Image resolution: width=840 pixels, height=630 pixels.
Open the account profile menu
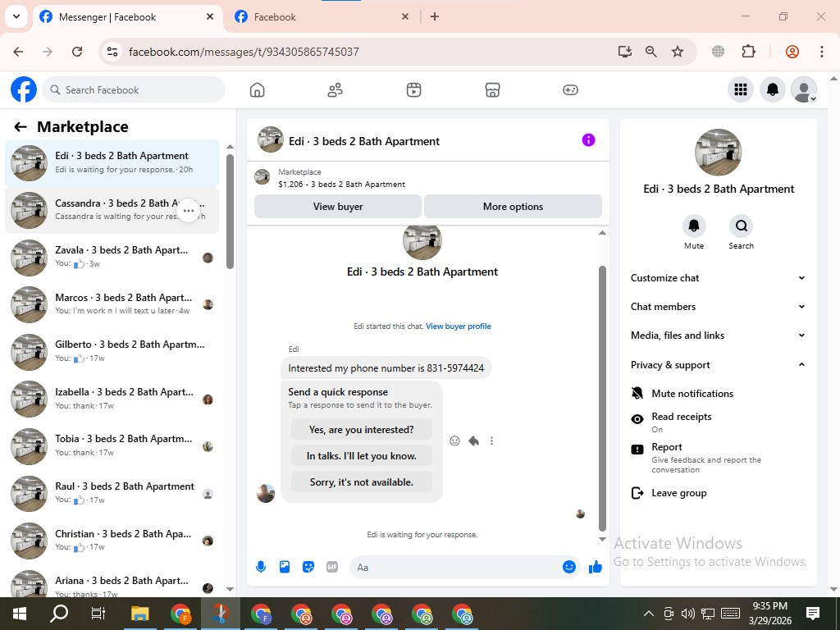coord(804,89)
